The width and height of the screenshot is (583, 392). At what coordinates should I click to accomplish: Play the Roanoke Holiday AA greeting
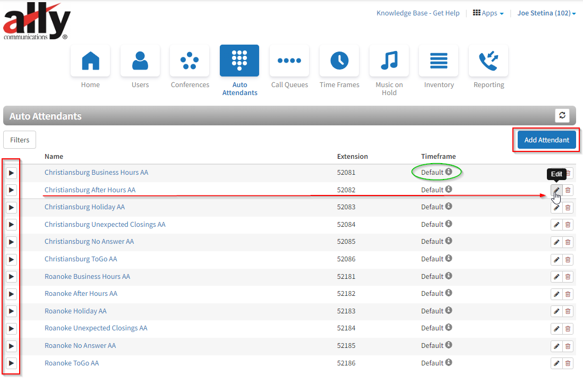(11, 311)
